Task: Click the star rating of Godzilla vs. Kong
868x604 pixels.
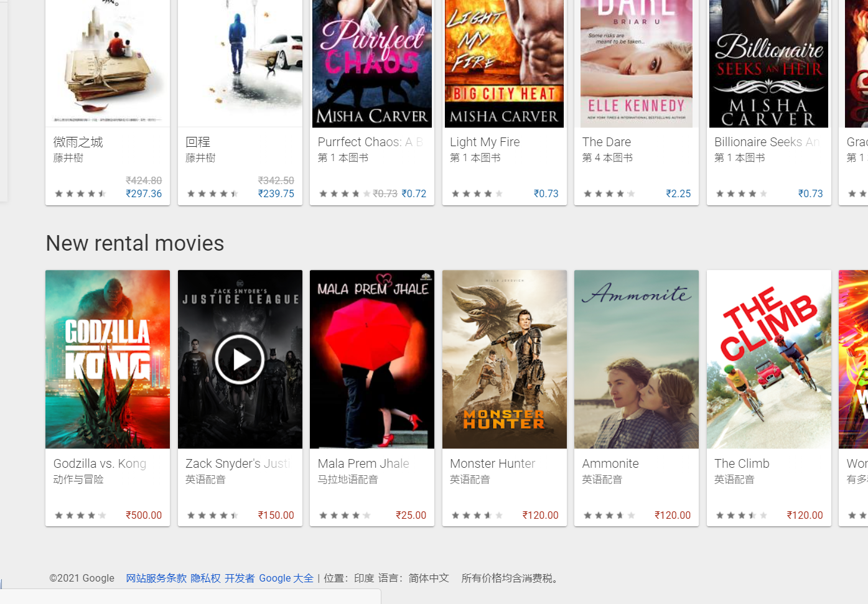Action: click(80, 515)
